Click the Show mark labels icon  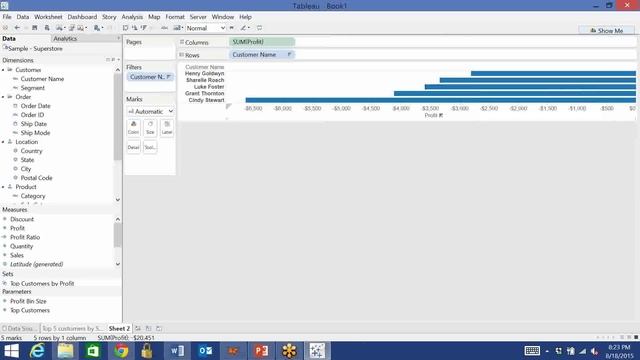[164, 28]
